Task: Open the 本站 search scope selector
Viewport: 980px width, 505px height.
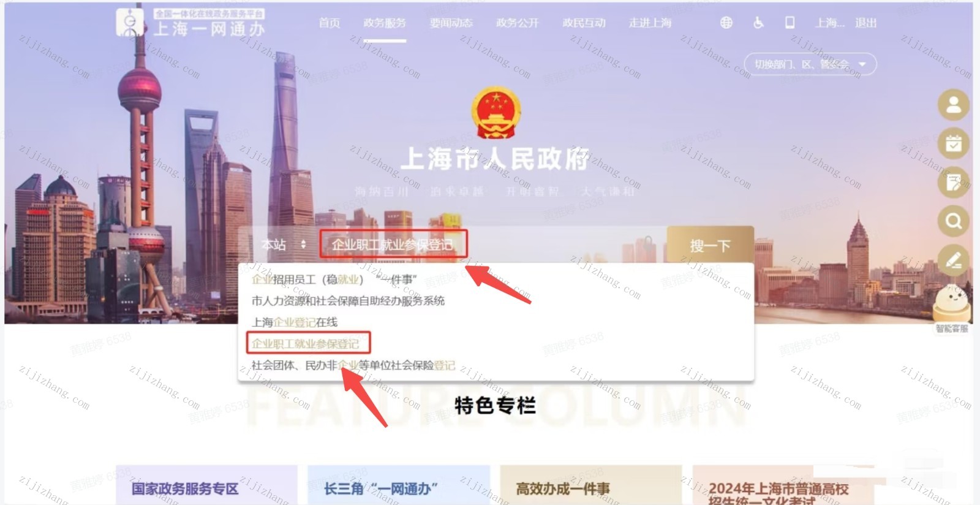Action: click(x=283, y=245)
